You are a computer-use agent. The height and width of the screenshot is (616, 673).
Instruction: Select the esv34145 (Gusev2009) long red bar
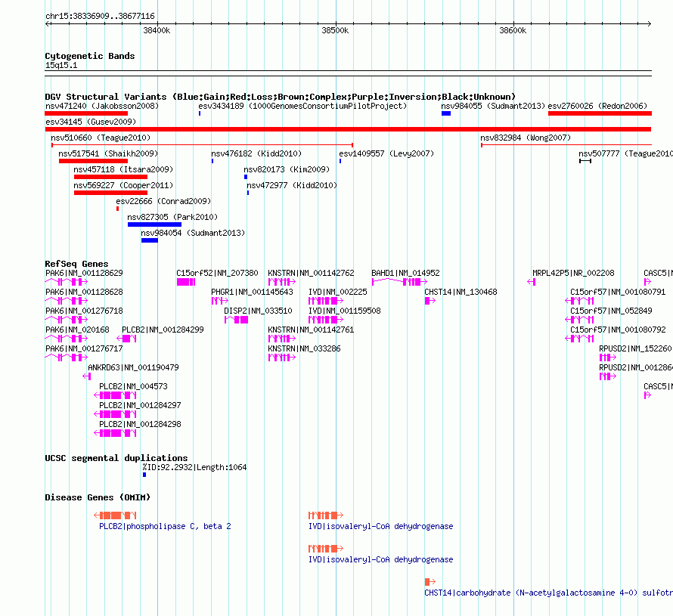click(348, 129)
